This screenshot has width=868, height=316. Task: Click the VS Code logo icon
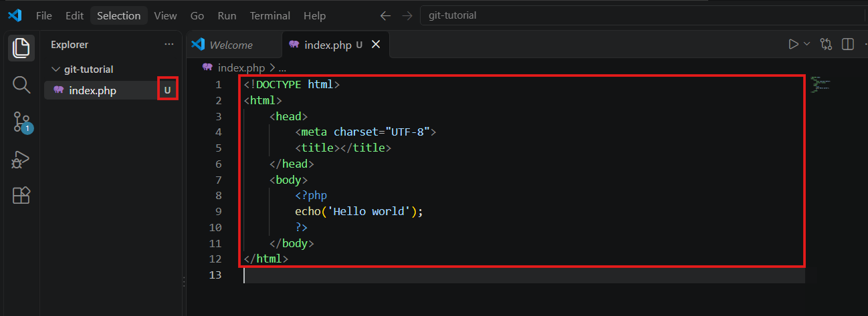coord(15,15)
